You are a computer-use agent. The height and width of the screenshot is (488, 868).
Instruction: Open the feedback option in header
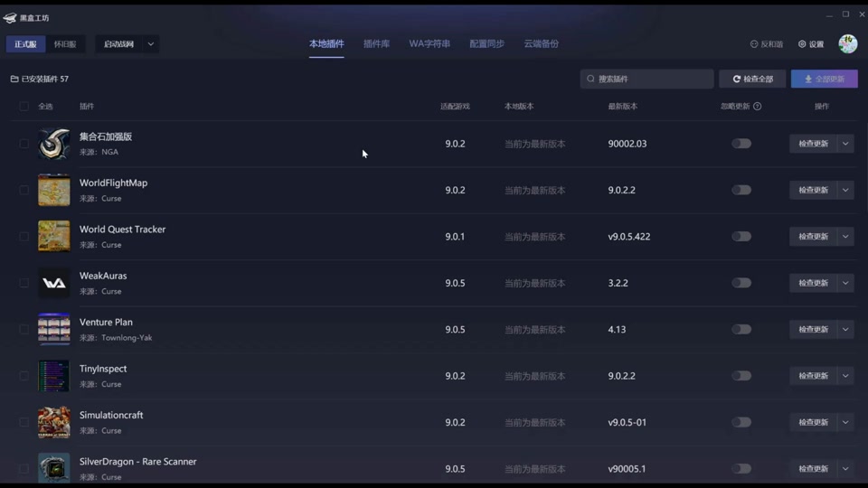click(767, 44)
